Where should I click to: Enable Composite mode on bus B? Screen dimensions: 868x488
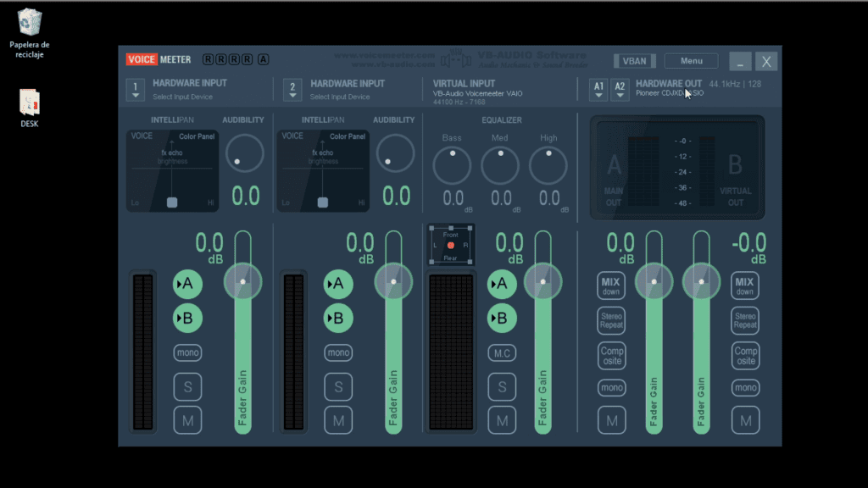(745, 355)
